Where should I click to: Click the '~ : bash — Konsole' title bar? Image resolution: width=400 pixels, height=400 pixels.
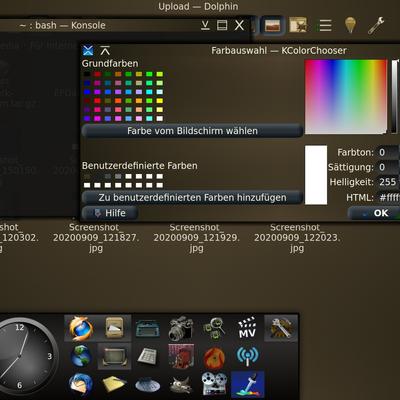pos(62,25)
